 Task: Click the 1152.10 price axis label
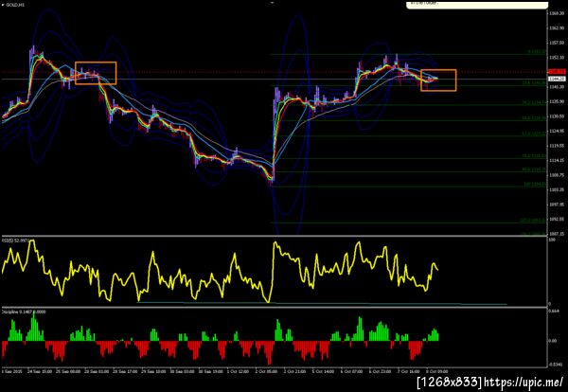click(557, 57)
